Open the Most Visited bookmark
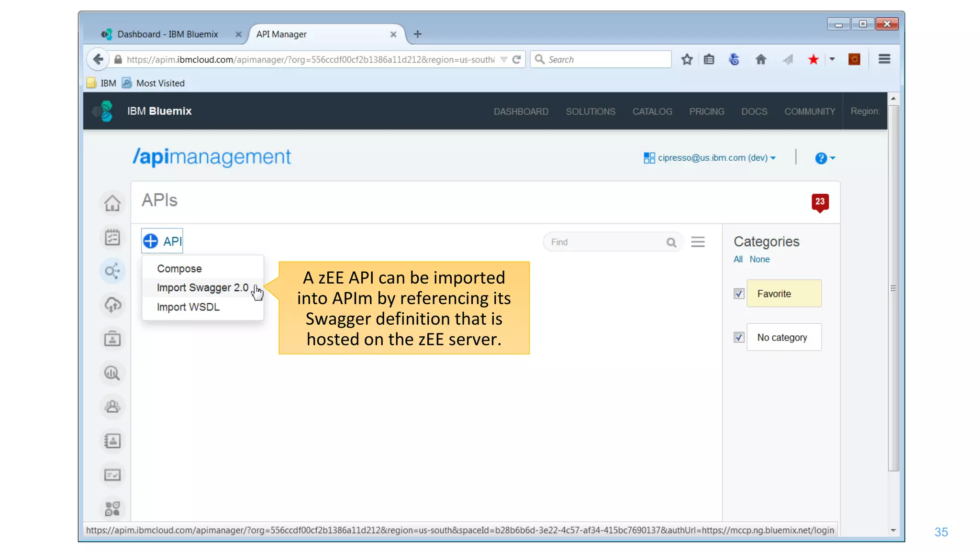The image size is (980, 551). pos(154,83)
